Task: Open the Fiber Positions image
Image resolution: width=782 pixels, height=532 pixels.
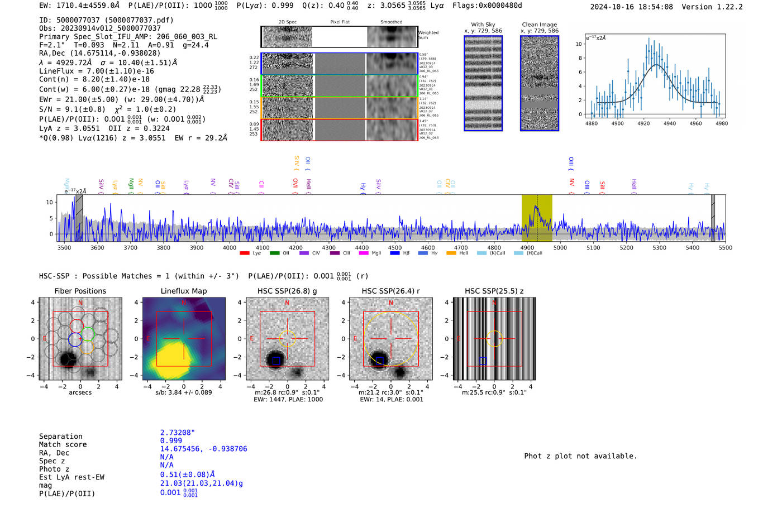Action: [80, 339]
